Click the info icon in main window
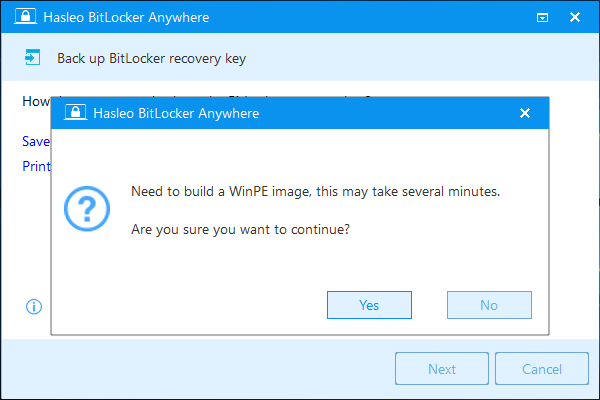This screenshot has height=400, width=600. (x=34, y=307)
